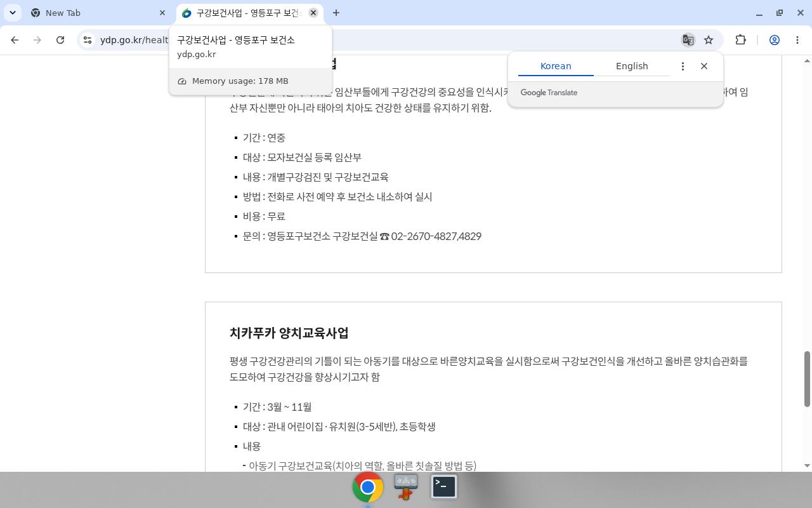Click the 치카푸카 양치교육사업 heading
The width and height of the screenshot is (812, 508).
[289, 333]
